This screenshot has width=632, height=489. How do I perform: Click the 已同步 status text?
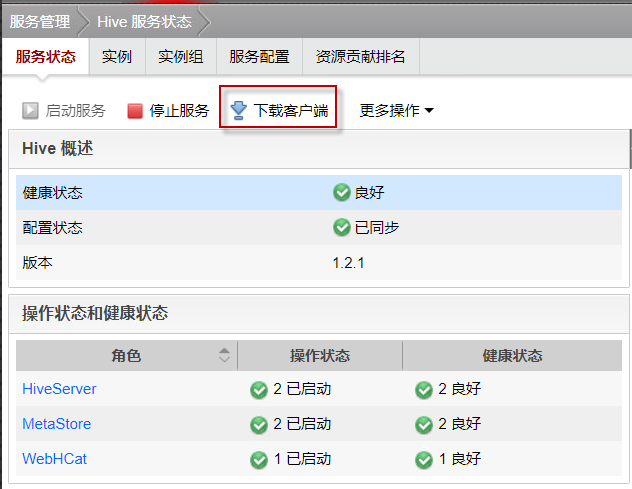tap(377, 228)
